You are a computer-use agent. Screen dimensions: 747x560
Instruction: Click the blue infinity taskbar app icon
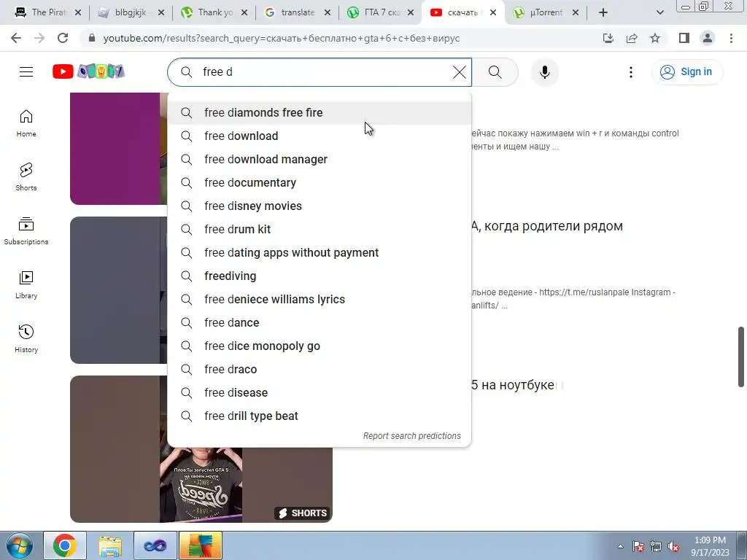[155, 545]
